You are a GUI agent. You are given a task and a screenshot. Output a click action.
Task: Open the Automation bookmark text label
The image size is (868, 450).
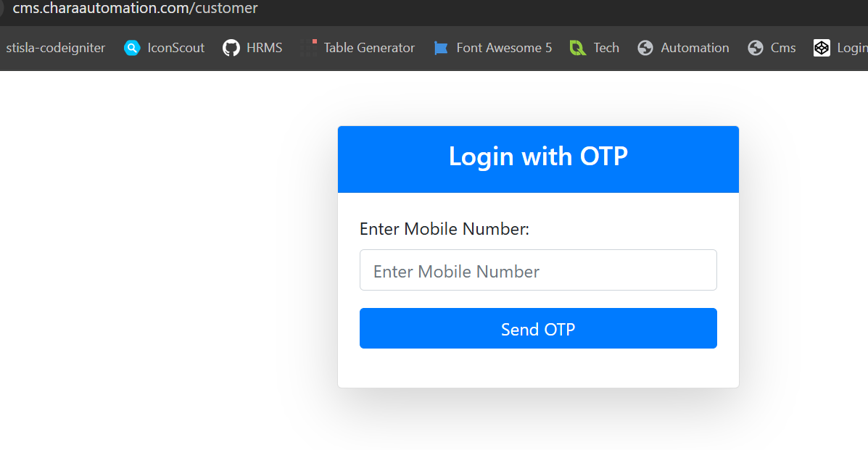coord(695,48)
